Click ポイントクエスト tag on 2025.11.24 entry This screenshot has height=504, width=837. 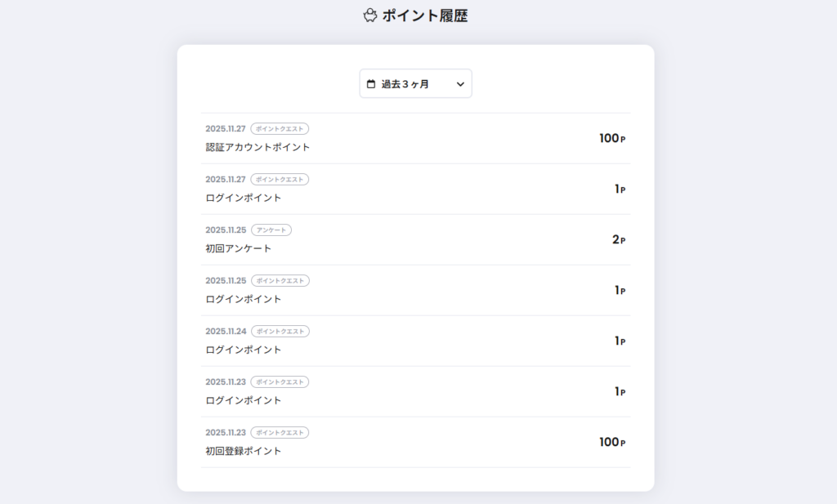tap(280, 332)
